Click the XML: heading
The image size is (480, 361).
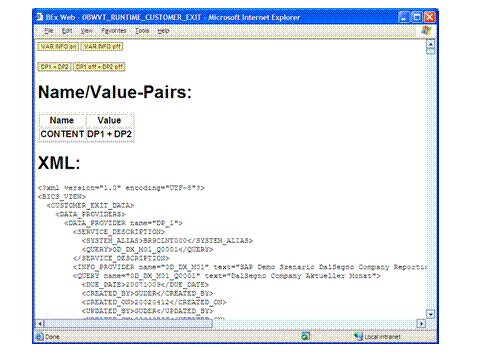59,163
